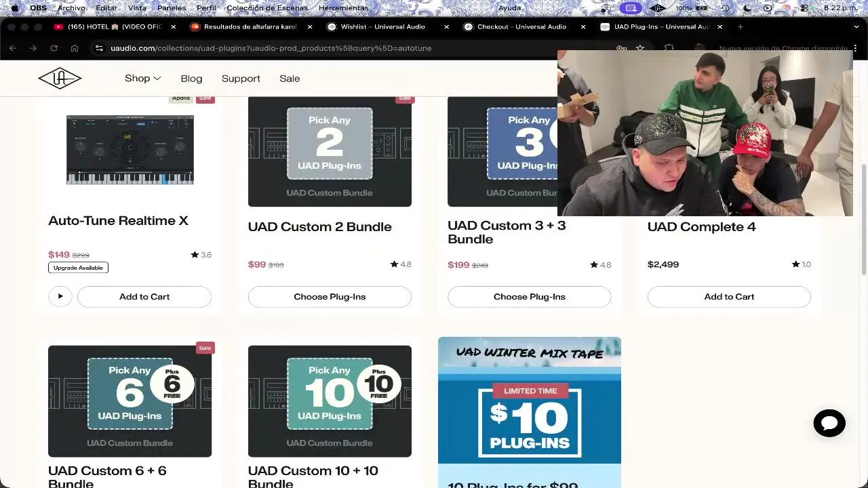Click the $149 price of Auto-Tune

[59, 255]
